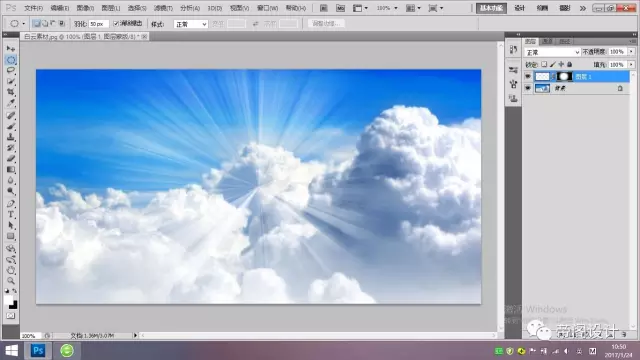This screenshot has height=360, width=640.
Task: Select the Brush tool
Action: coord(11,127)
